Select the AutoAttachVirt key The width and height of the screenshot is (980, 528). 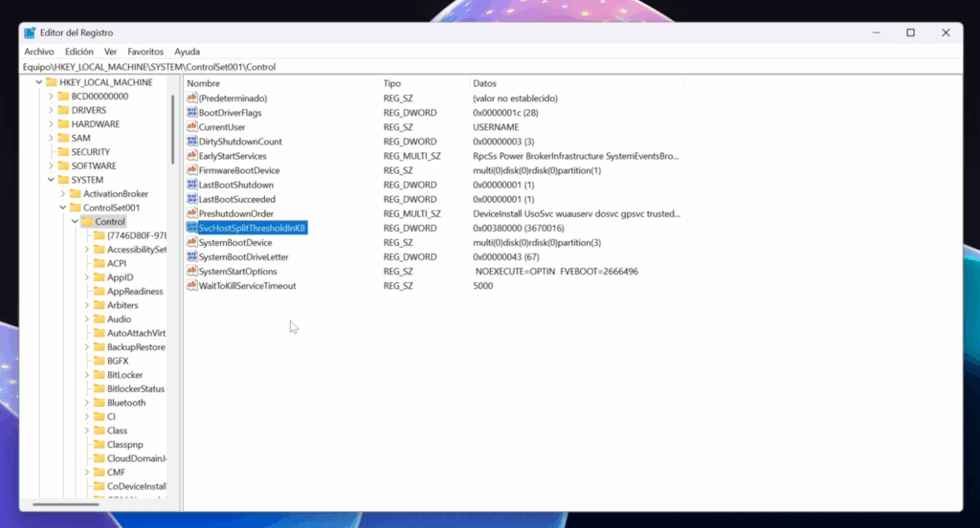pos(136,333)
